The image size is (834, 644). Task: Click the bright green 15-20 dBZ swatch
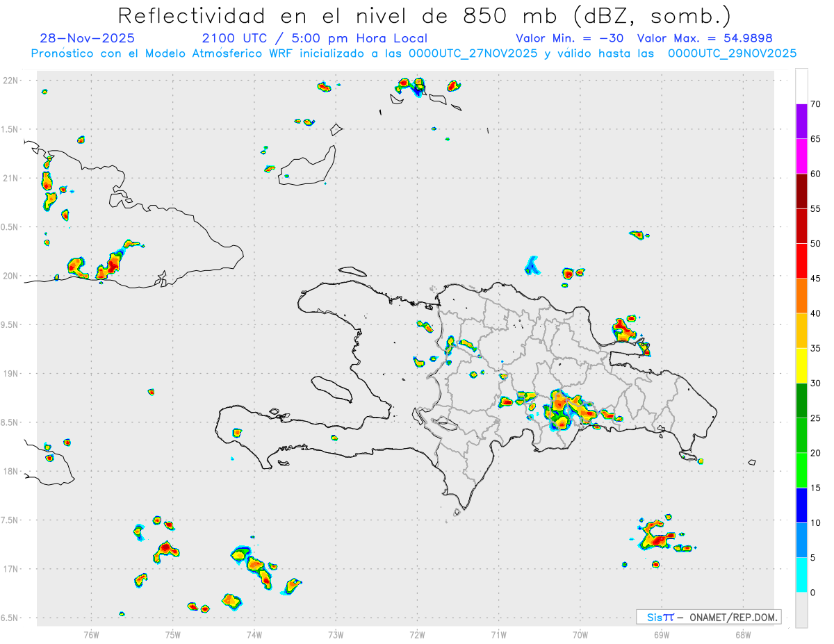801,470
